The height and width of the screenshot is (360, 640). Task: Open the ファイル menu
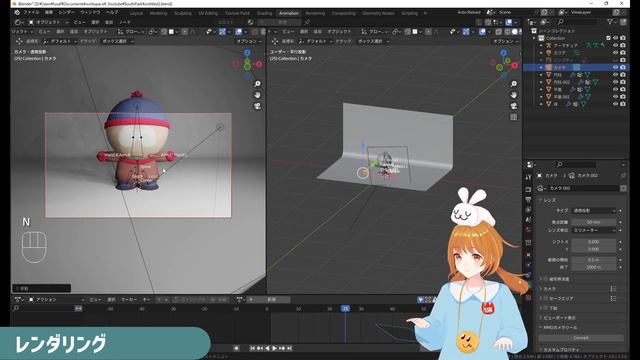(31, 13)
